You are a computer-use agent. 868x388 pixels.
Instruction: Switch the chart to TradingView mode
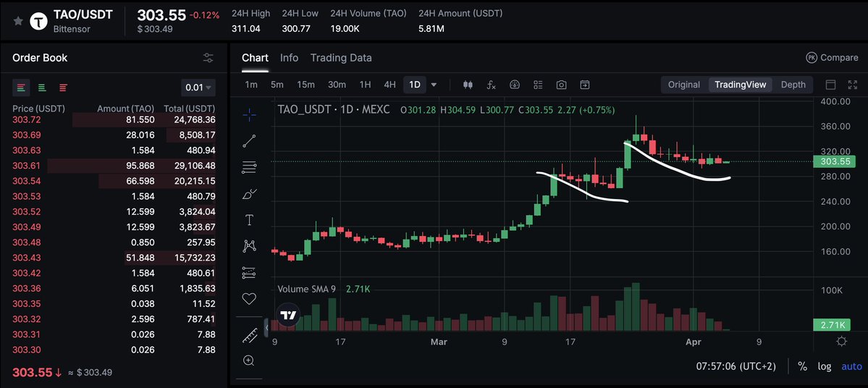[x=740, y=85]
